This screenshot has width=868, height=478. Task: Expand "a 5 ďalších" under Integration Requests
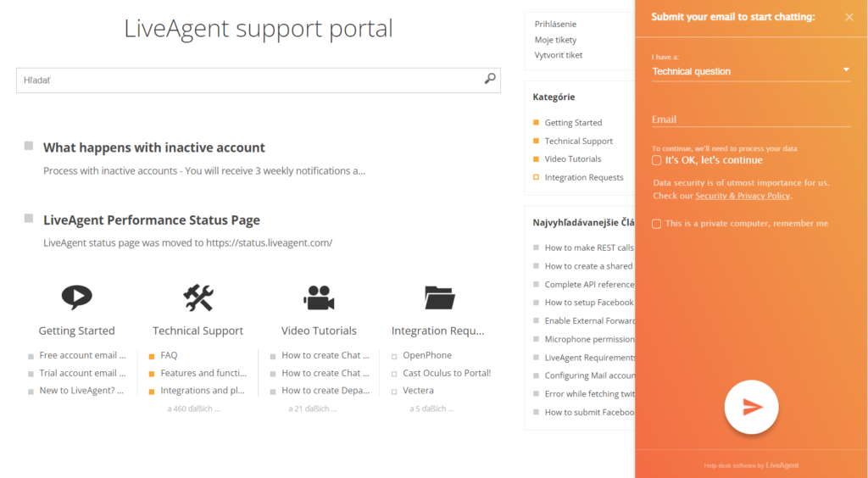(x=432, y=409)
